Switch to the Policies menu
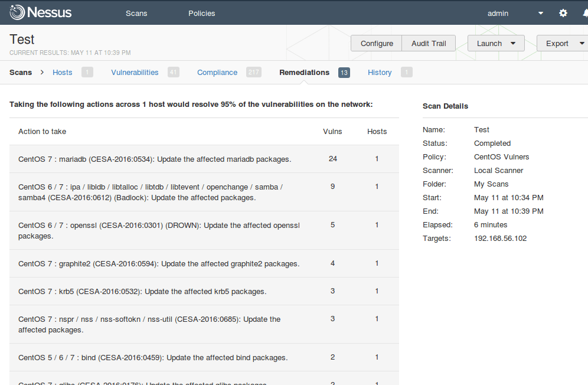Screen dimensions: 588x385 201,12
